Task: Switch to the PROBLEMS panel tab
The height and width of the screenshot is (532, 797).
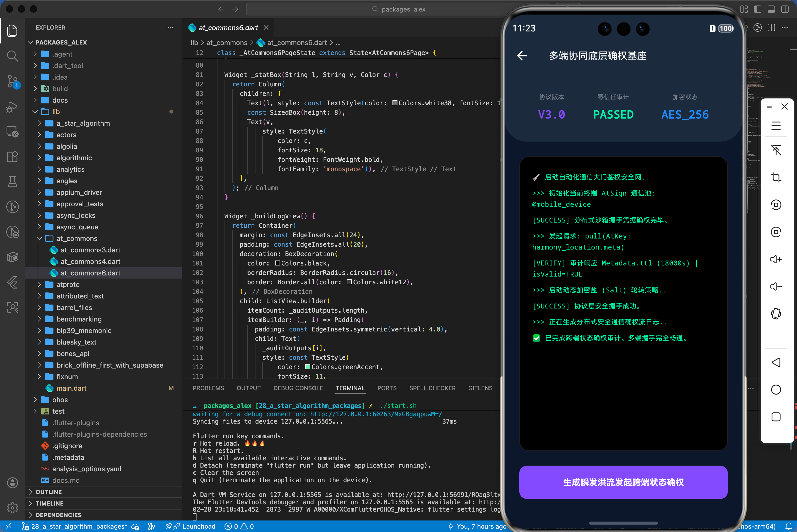Action: (x=208, y=388)
